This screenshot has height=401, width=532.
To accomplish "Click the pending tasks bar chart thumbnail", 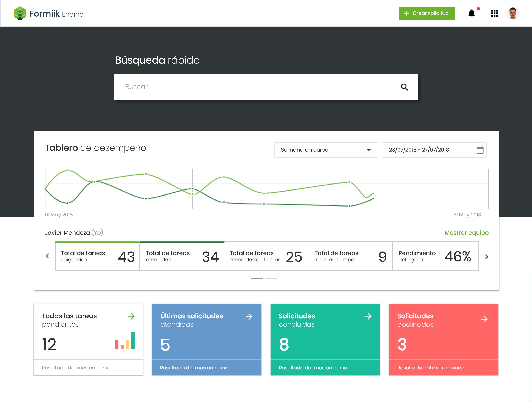I will [125, 341].
